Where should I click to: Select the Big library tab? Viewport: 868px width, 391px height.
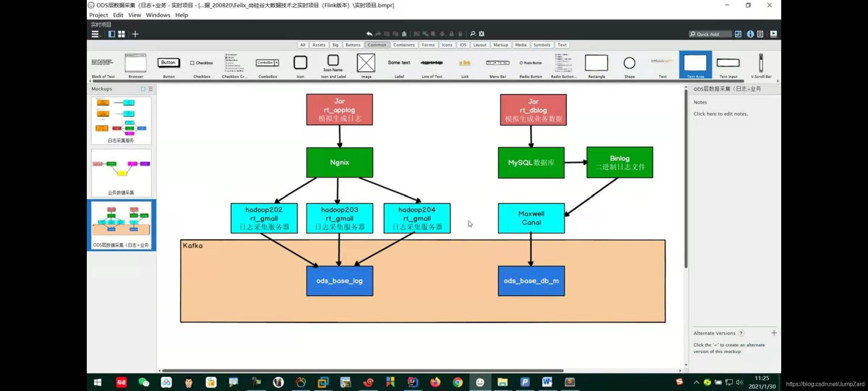(x=336, y=45)
